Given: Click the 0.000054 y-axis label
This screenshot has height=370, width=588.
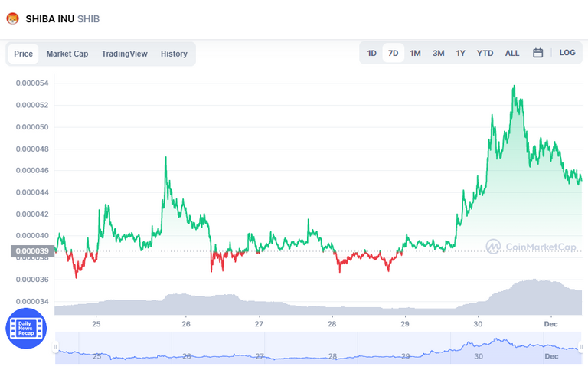Looking at the screenshot, I should pyautogui.click(x=32, y=83).
